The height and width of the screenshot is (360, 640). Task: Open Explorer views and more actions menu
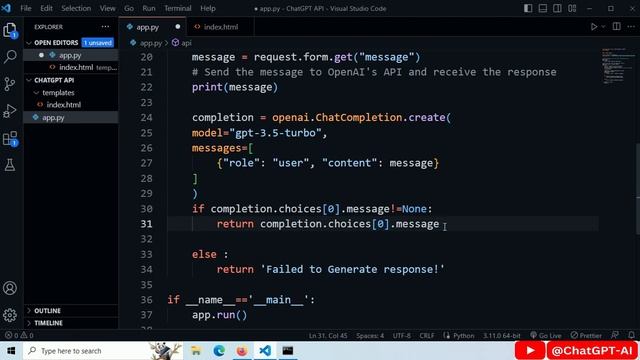(x=105, y=27)
